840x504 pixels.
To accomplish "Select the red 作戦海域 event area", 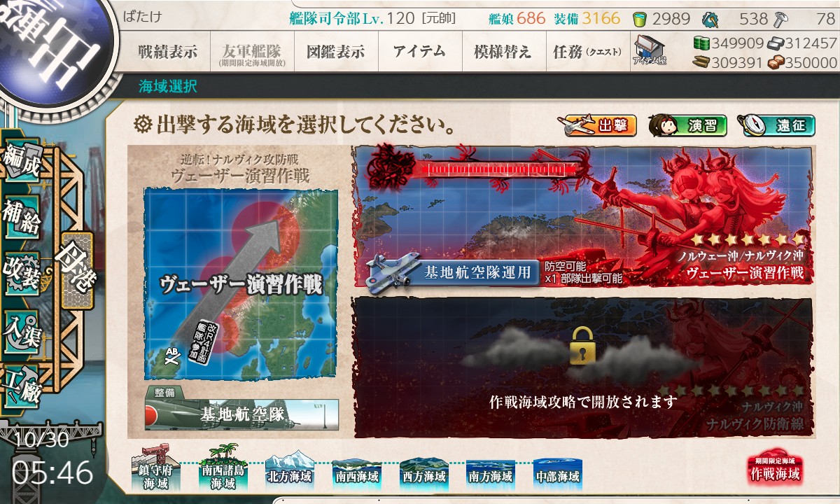I will coord(774,470).
